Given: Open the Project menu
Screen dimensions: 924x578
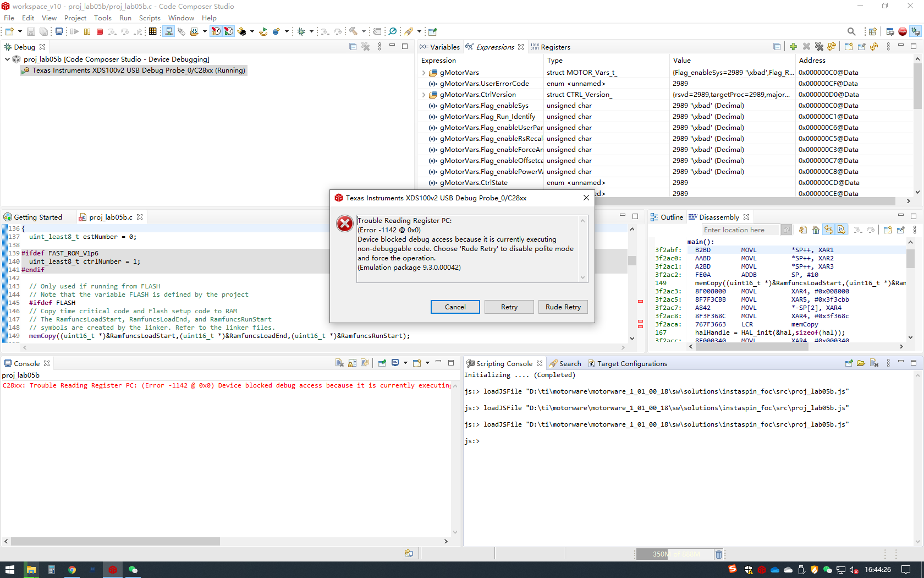Looking at the screenshot, I should [75, 18].
